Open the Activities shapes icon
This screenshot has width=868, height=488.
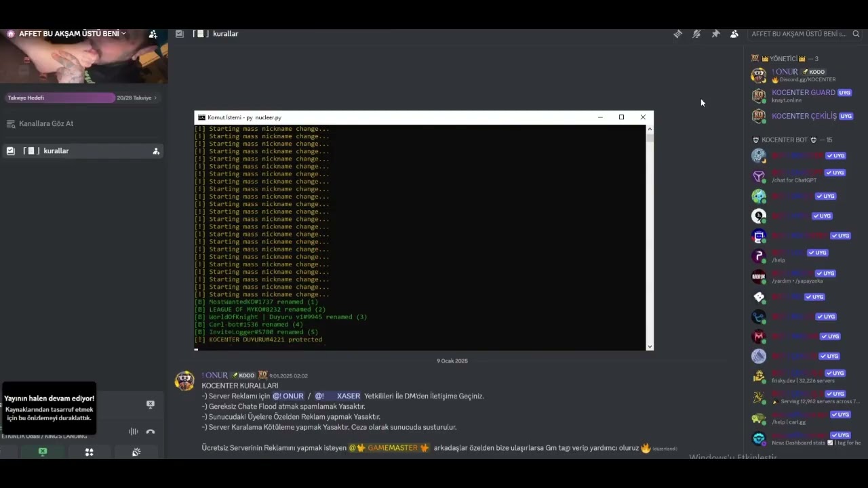89,452
